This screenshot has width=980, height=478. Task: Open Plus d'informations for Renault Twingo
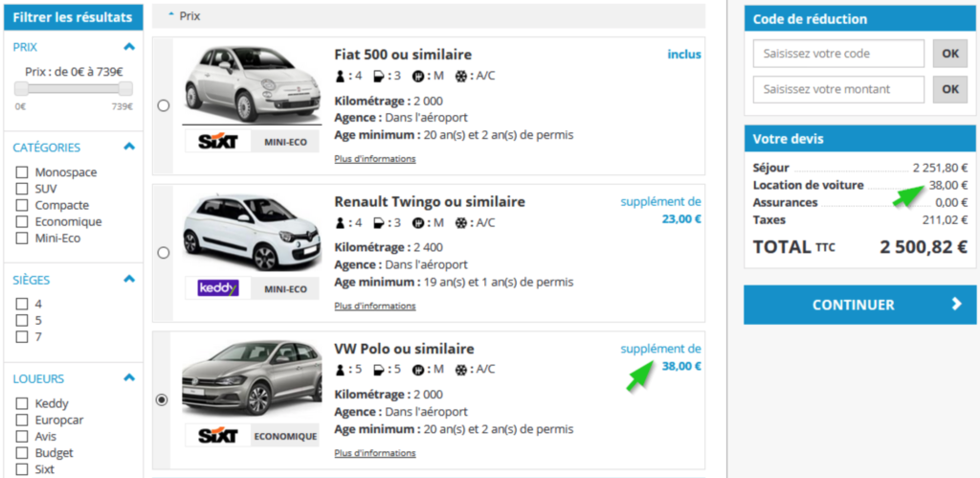374,307
